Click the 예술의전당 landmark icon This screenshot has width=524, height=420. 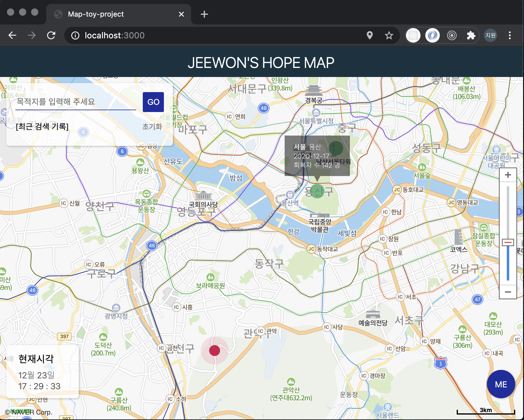point(373,314)
